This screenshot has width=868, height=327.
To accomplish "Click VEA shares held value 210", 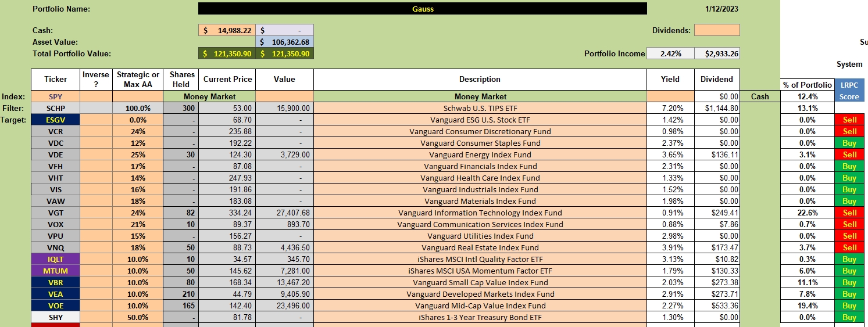I will pyautogui.click(x=181, y=294).
